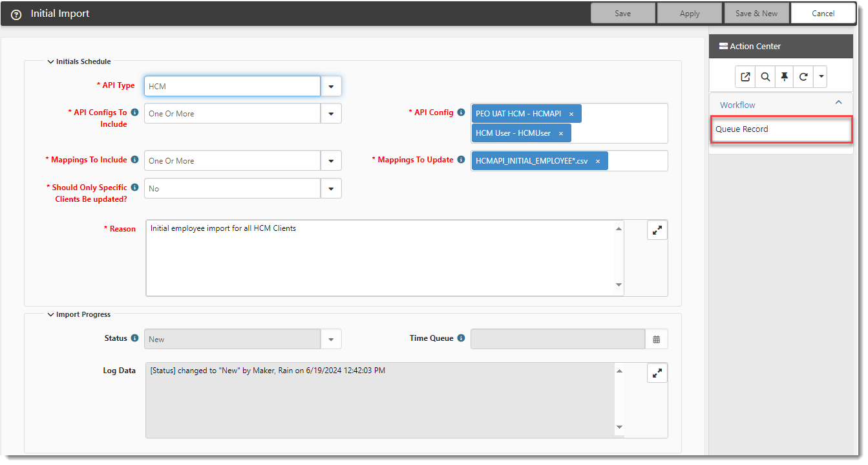Expand the Reason text box
The height and width of the screenshot is (465, 868).
pos(657,230)
